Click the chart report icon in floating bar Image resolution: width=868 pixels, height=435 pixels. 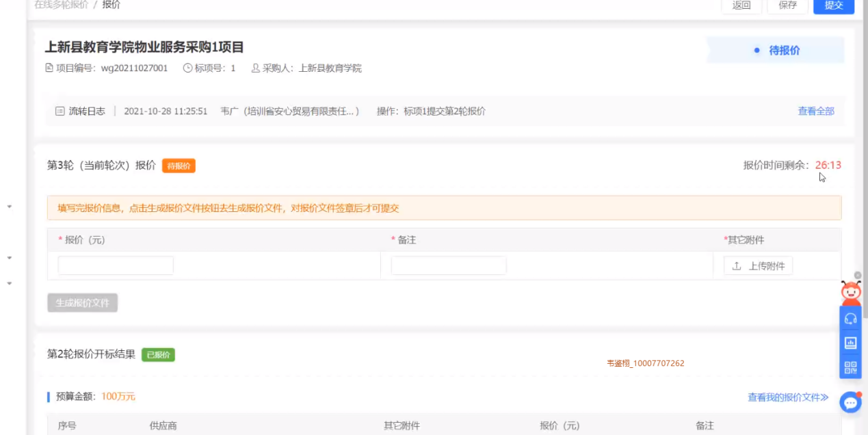tap(850, 343)
